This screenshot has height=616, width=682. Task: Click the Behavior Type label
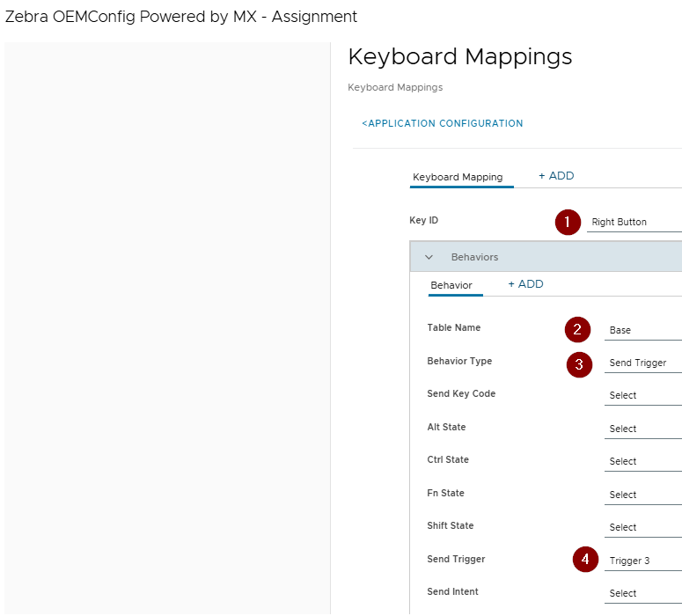click(459, 361)
